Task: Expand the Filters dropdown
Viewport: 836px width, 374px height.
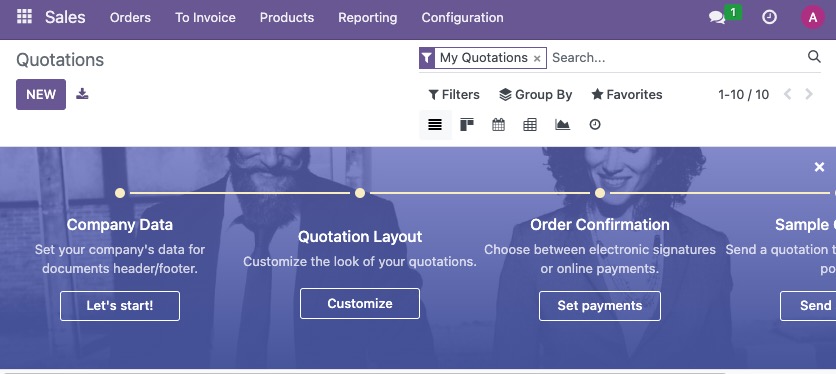Action: (454, 94)
